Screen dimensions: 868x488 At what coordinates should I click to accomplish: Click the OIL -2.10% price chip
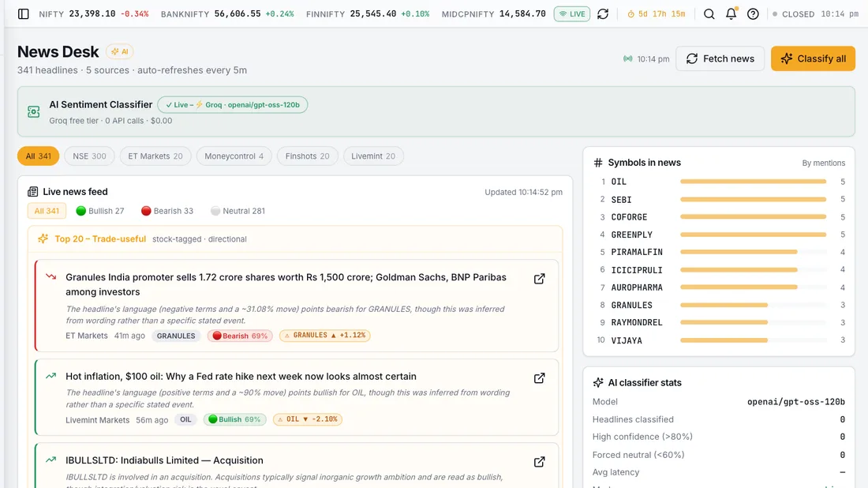pyautogui.click(x=308, y=419)
